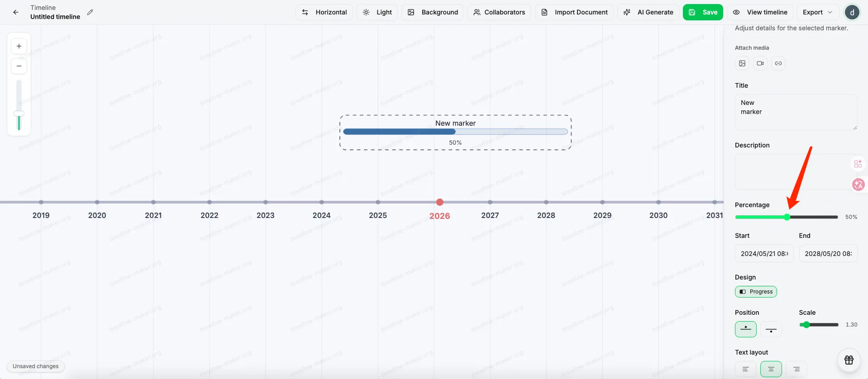Viewport: 868px width, 379px height.
Task: Open the user avatar 'd'
Action: point(852,12)
